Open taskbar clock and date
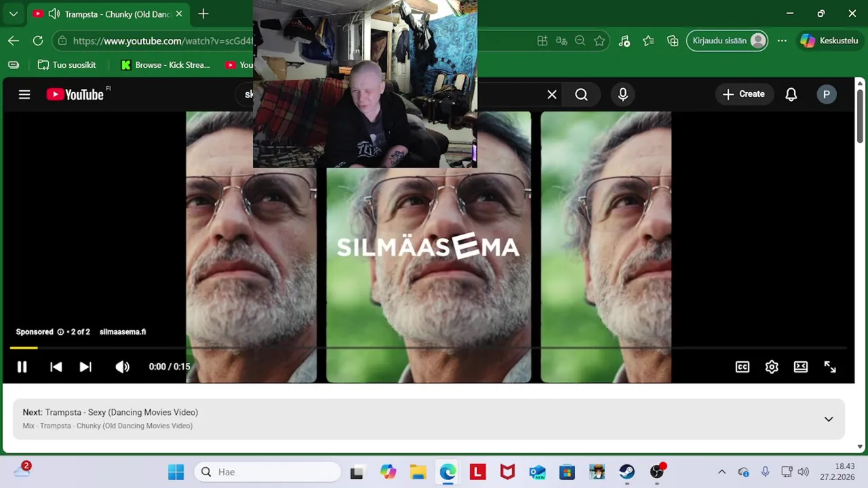 (836, 472)
